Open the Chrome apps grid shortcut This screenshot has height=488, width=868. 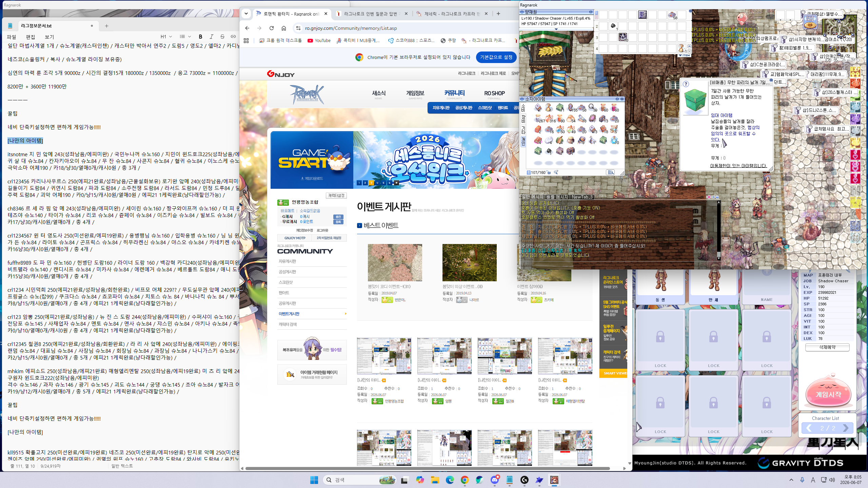click(x=246, y=41)
